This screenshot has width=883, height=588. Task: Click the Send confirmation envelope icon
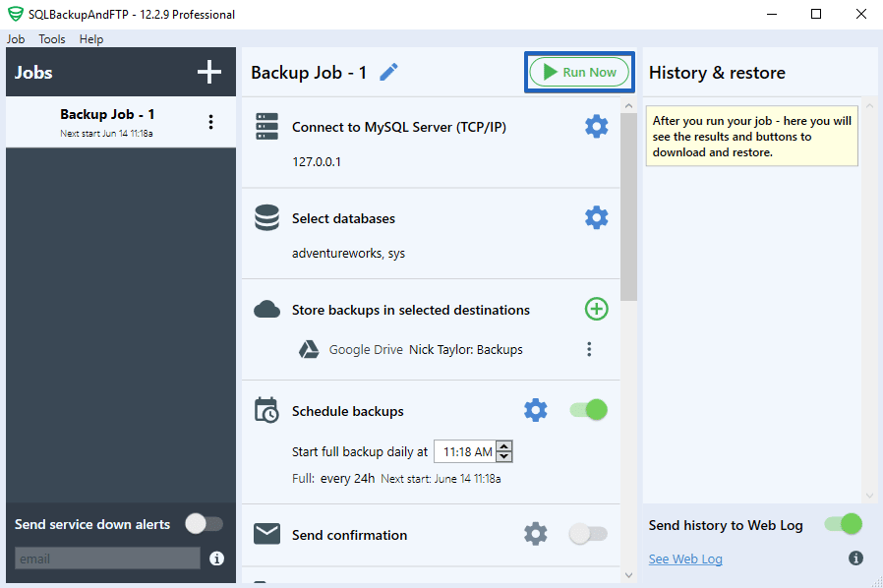pyautogui.click(x=266, y=534)
